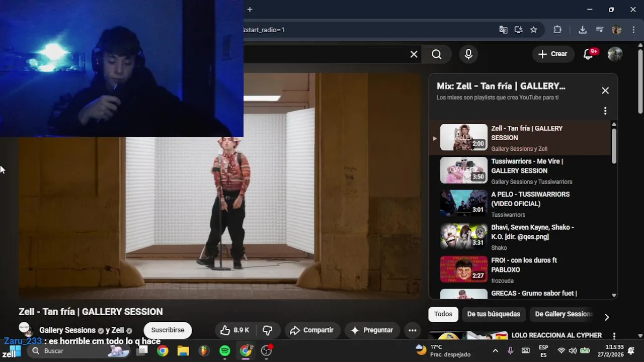644x362 pixels.
Task: Click the Preguntar button
Action: pos(372,330)
